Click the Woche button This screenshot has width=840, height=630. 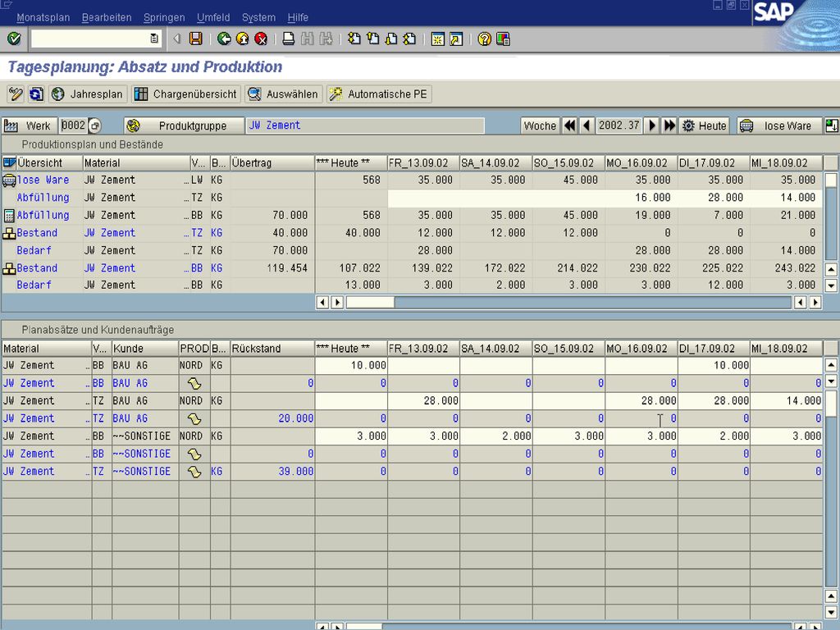pyautogui.click(x=540, y=126)
